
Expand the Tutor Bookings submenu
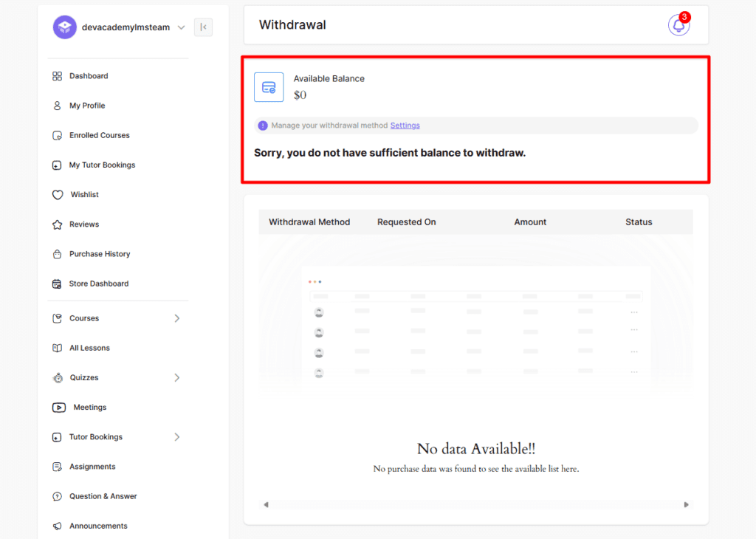(x=176, y=436)
